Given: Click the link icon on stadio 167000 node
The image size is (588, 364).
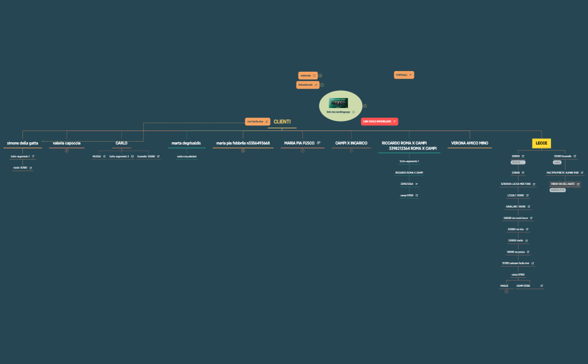Looking at the screenshot, I should (x=31, y=167).
